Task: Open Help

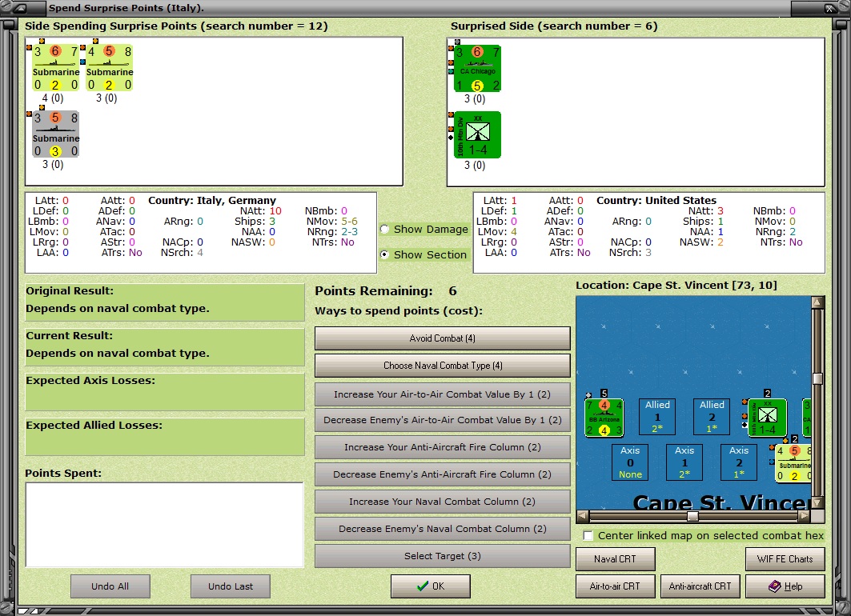Action: [785, 586]
